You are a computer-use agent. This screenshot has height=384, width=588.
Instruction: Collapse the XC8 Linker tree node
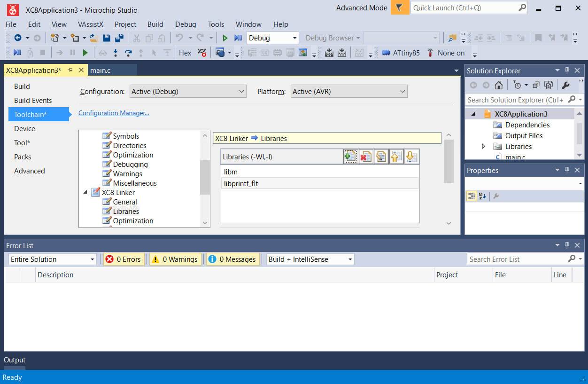tap(85, 192)
